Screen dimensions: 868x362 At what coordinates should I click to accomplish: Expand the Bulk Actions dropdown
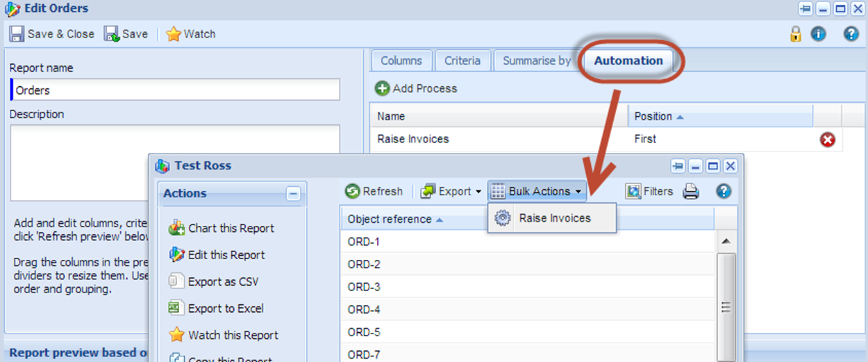pos(537,192)
